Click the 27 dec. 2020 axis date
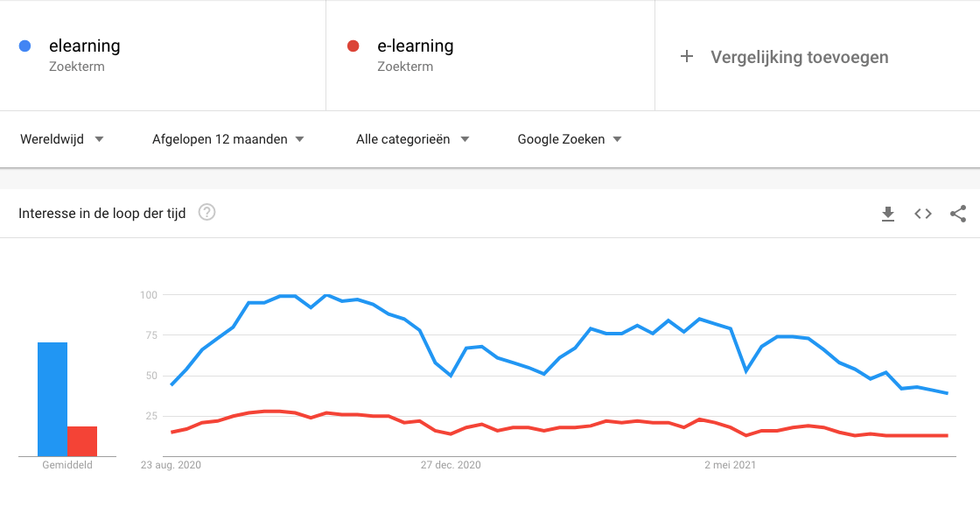The width and height of the screenshot is (980, 528). coord(451,465)
